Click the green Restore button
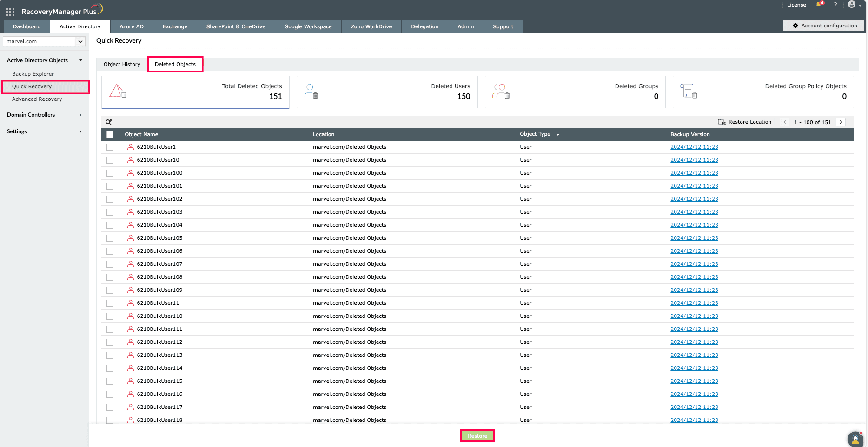 click(x=477, y=436)
